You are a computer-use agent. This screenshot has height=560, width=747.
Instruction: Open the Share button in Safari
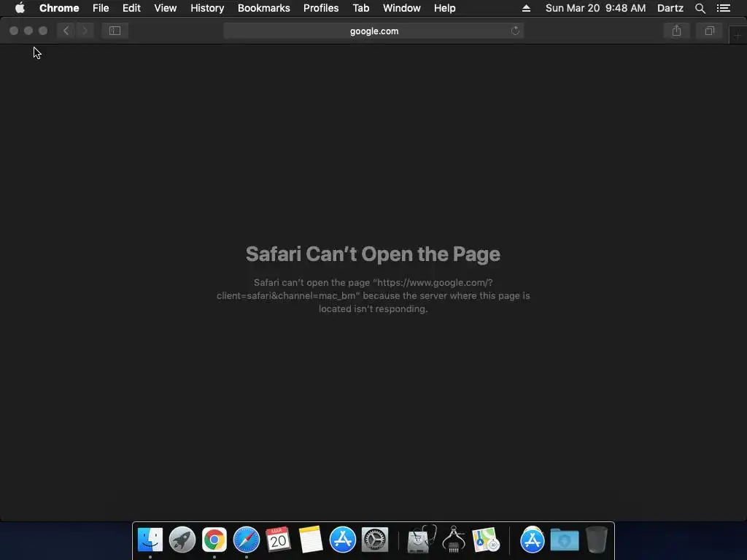676,31
